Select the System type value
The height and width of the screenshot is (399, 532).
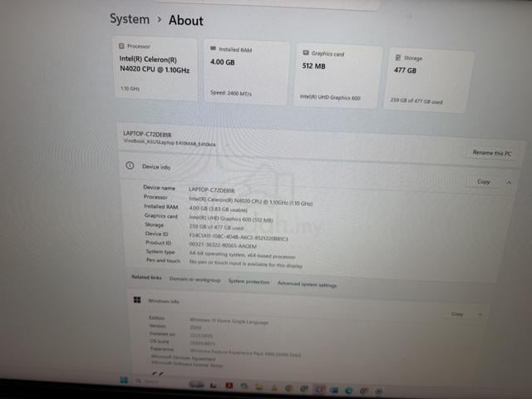pyautogui.click(x=242, y=254)
